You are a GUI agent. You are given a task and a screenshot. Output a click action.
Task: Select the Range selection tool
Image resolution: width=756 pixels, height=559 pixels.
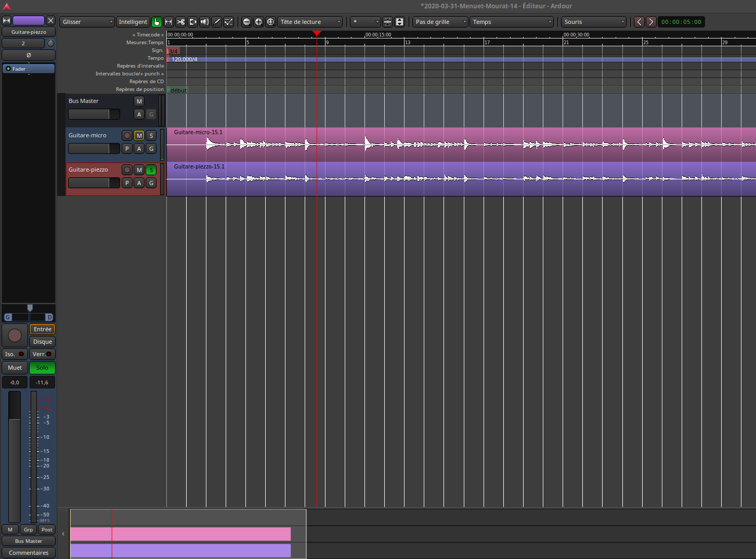[x=168, y=22]
